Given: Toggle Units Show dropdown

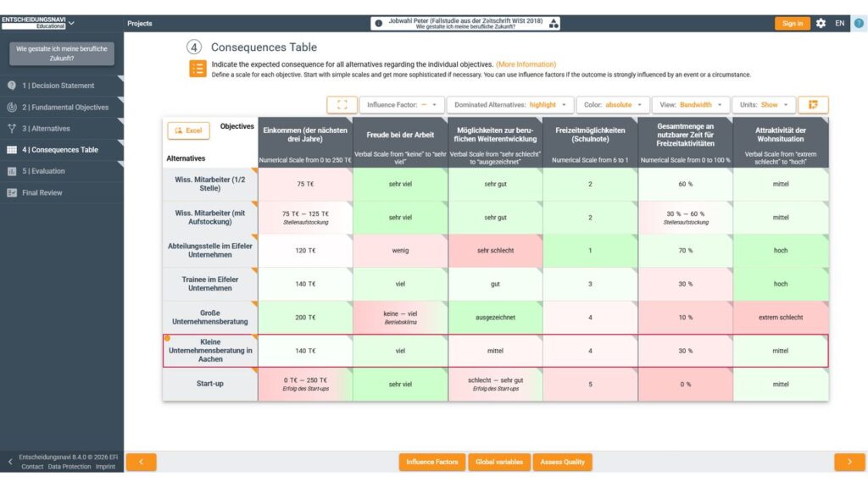Looking at the screenshot, I should (764, 104).
